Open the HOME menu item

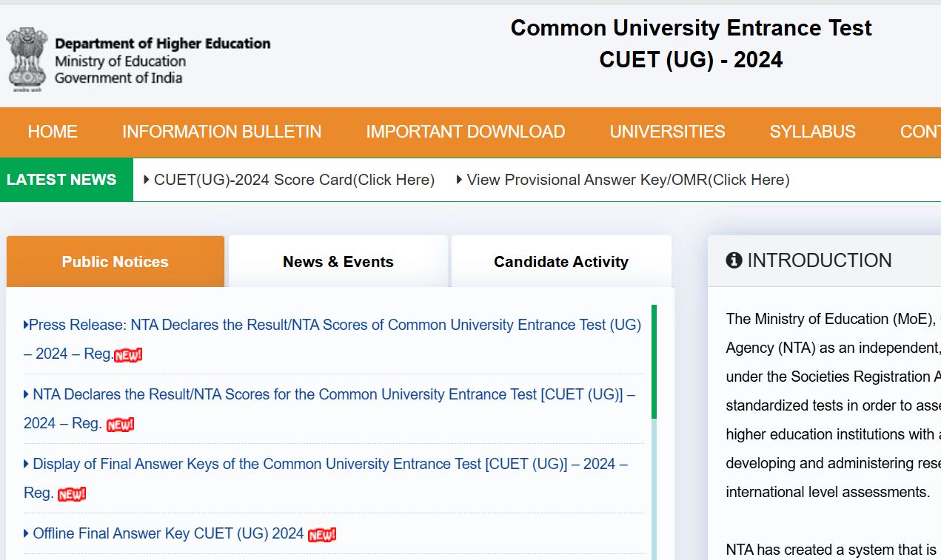(x=53, y=132)
